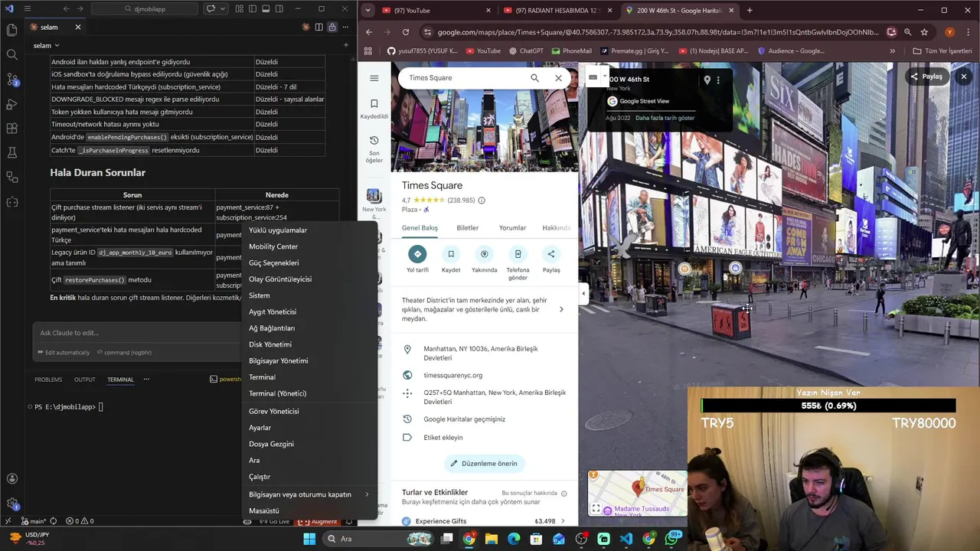Open errors and warnings count in status bar
Screen dimensions: 980x551
[80, 521]
